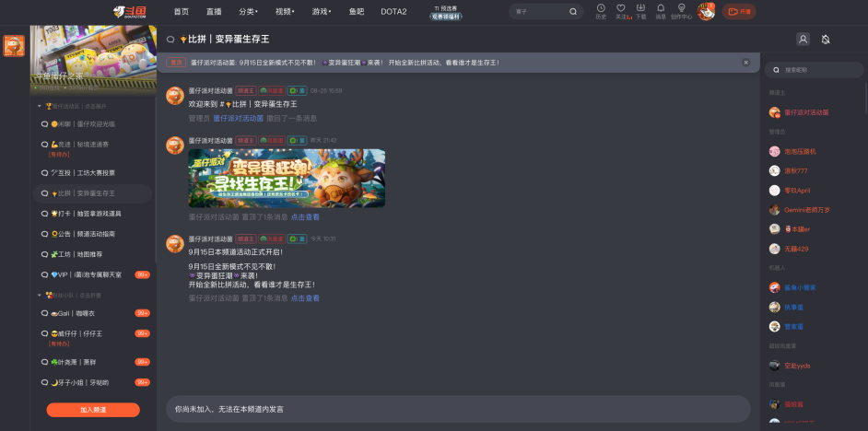Click the 变异蛋狂潮 banner image
Screen dimensions: 868x431
[x=287, y=178]
